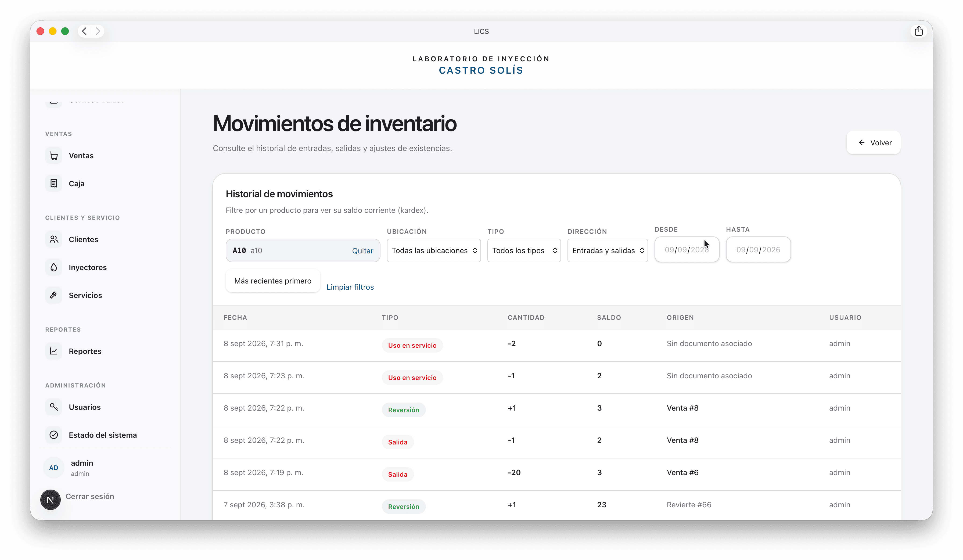The height and width of the screenshot is (560, 963).
Task: Click the Inyectores droplet icon
Action: (x=53, y=267)
